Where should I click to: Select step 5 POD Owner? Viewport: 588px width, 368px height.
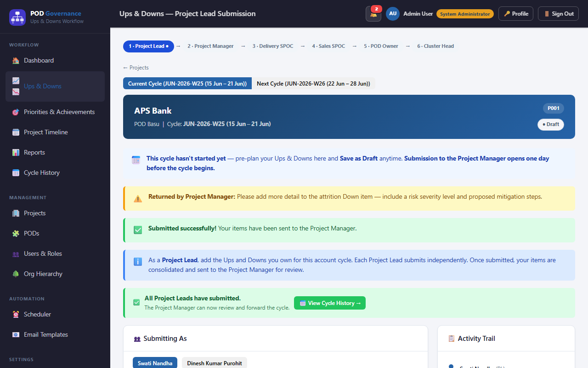point(381,46)
